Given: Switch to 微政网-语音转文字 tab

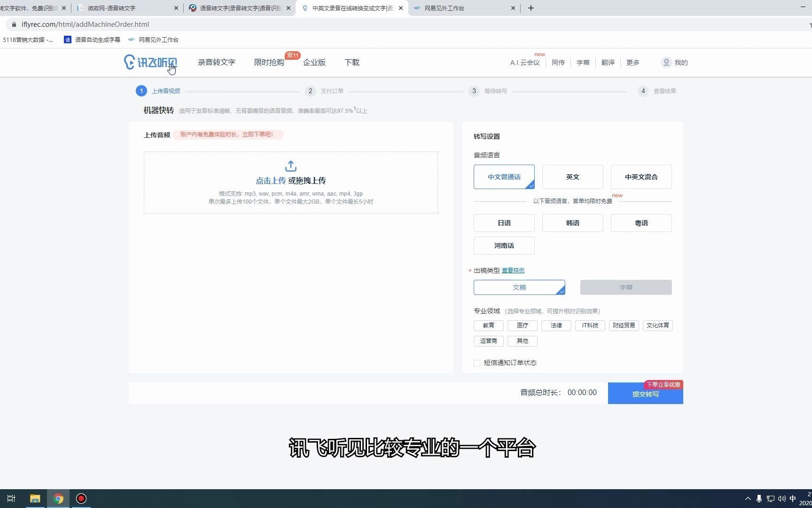Looking at the screenshot, I should [127, 8].
